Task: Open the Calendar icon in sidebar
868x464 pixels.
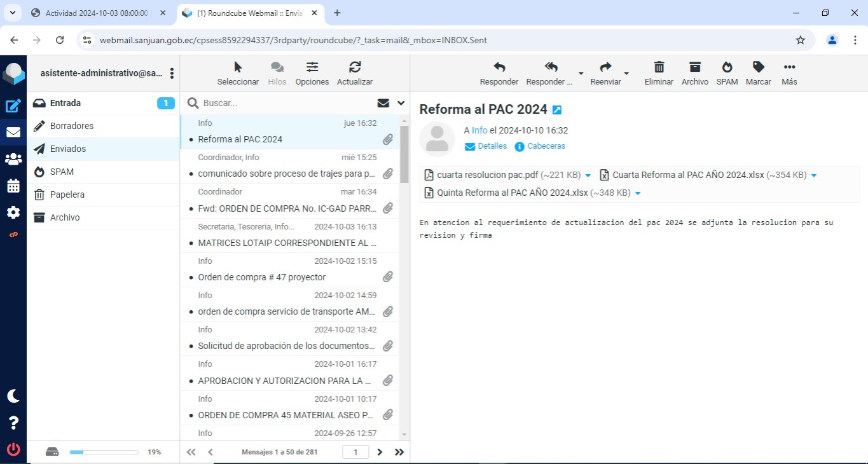Action: (13, 186)
